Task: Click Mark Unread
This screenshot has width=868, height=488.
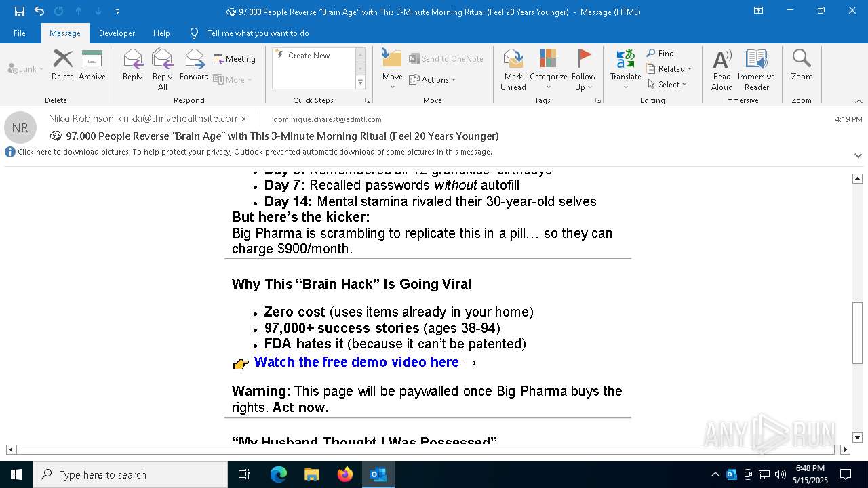Action: (x=513, y=69)
